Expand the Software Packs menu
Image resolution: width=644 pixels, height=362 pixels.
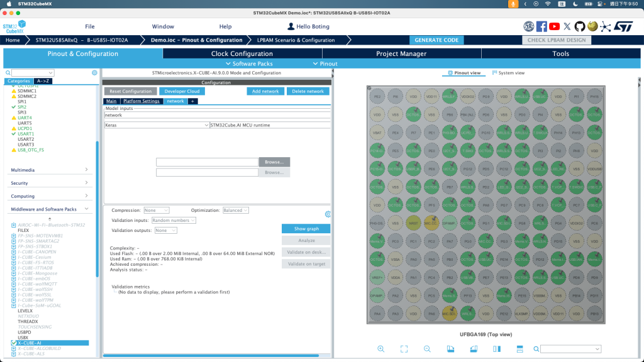point(249,63)
